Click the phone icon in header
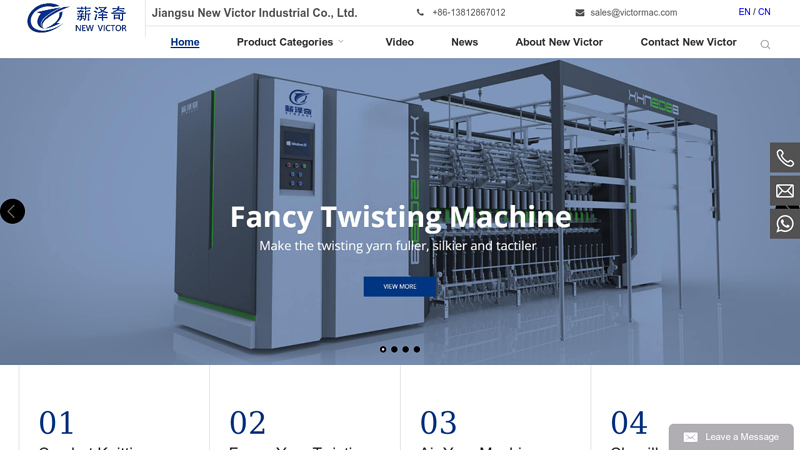Viewport: 800px width, 450px height. (420, 12)
